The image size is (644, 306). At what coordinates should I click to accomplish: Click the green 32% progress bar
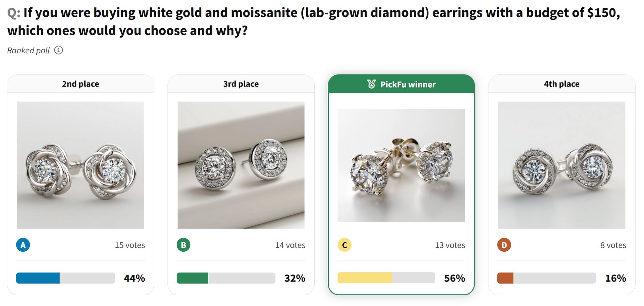click(x=226, y=278)
